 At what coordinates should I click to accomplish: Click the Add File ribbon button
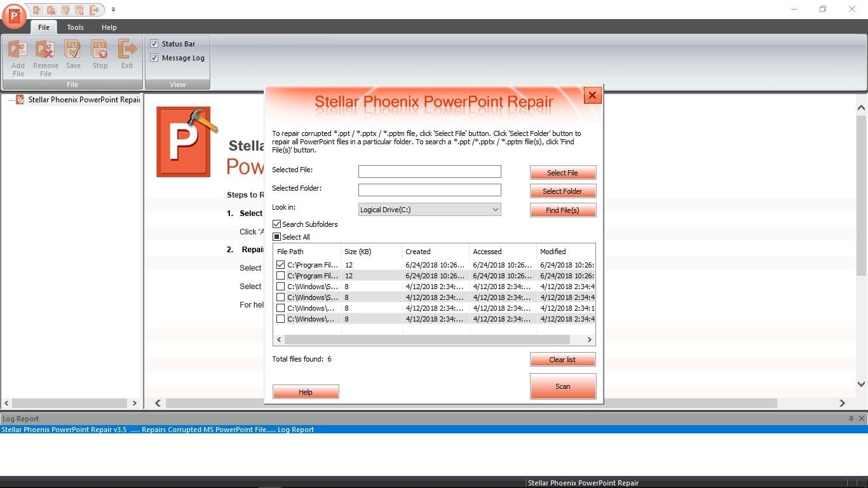[18, 58]
